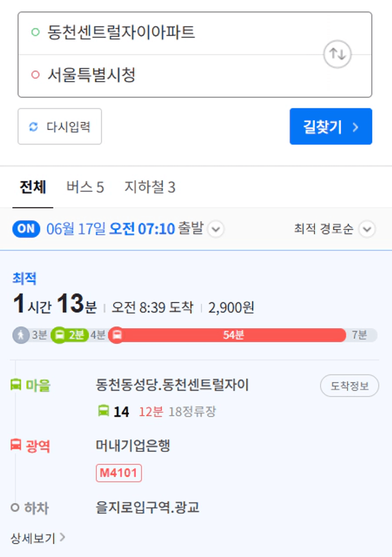Click the walking person icon in route bar
The width and height of the screenshot is (392, 557).
pos(21,335)
